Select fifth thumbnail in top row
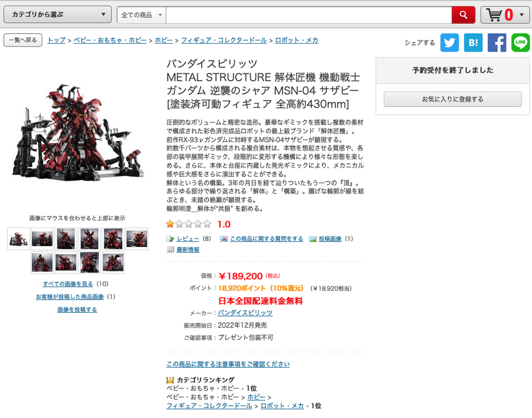 (113, 239)
